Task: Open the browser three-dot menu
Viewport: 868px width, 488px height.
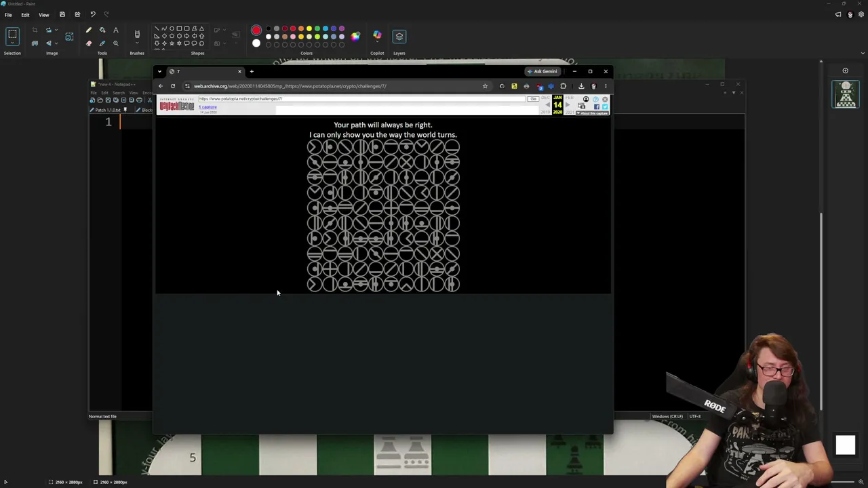Action: point(606,86)
